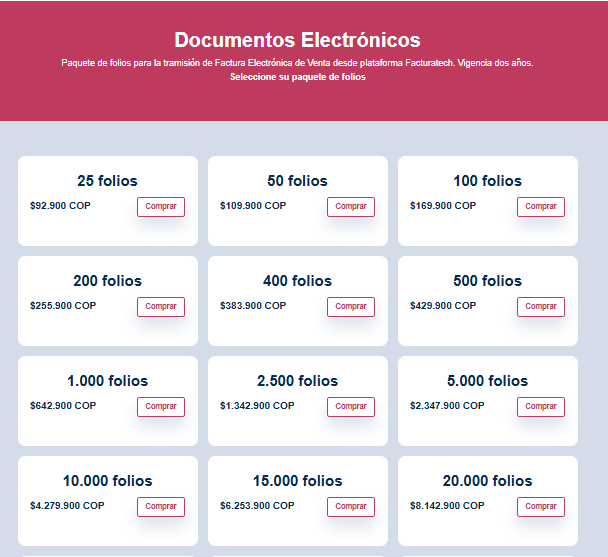Click Comprar for the 25 folios package
The image size is (608, 557).
tap(160, 207)
